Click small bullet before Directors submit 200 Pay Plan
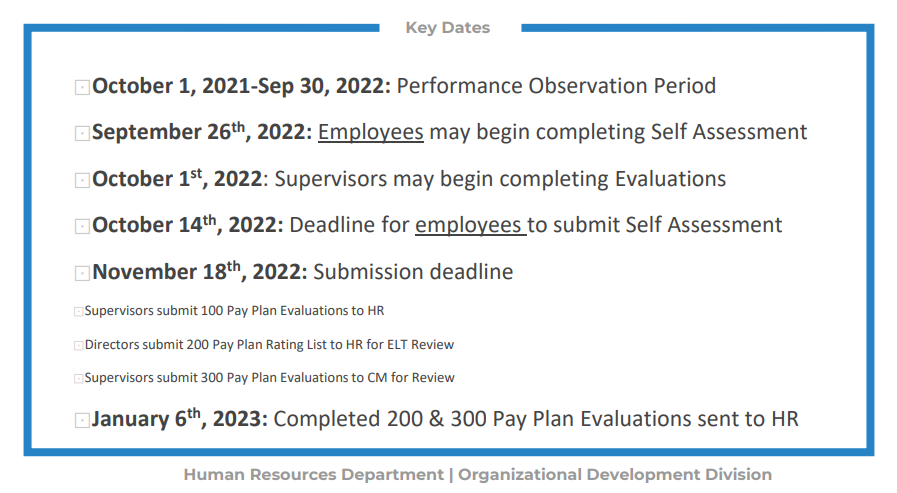 [79, 345]
